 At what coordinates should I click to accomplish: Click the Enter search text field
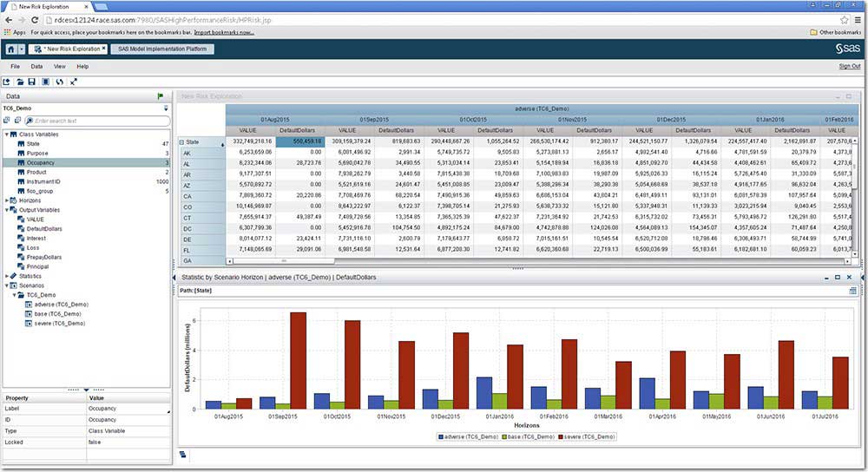(97, 121)
